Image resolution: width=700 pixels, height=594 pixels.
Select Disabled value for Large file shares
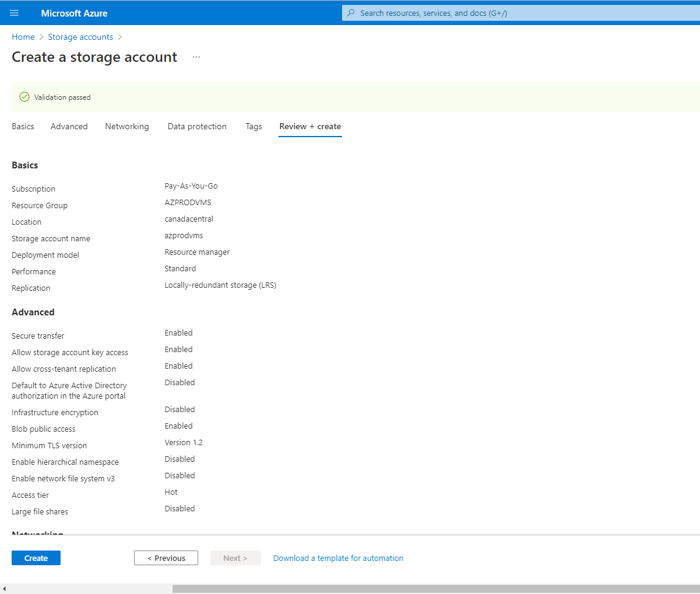coord(180,508)
